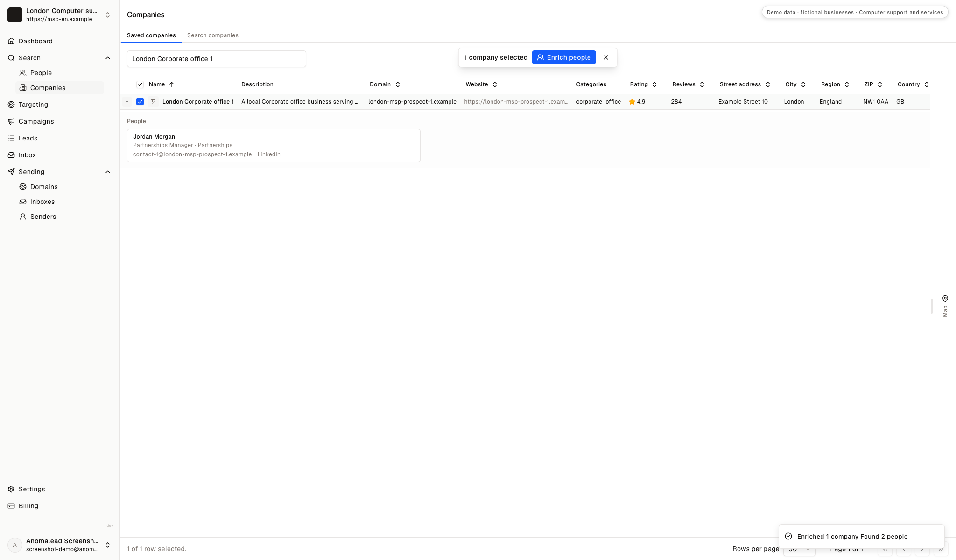Click the star rating 4.9 cell
Image resolution: width=956 pixels, height=560 pixels.
pos(637,102)
